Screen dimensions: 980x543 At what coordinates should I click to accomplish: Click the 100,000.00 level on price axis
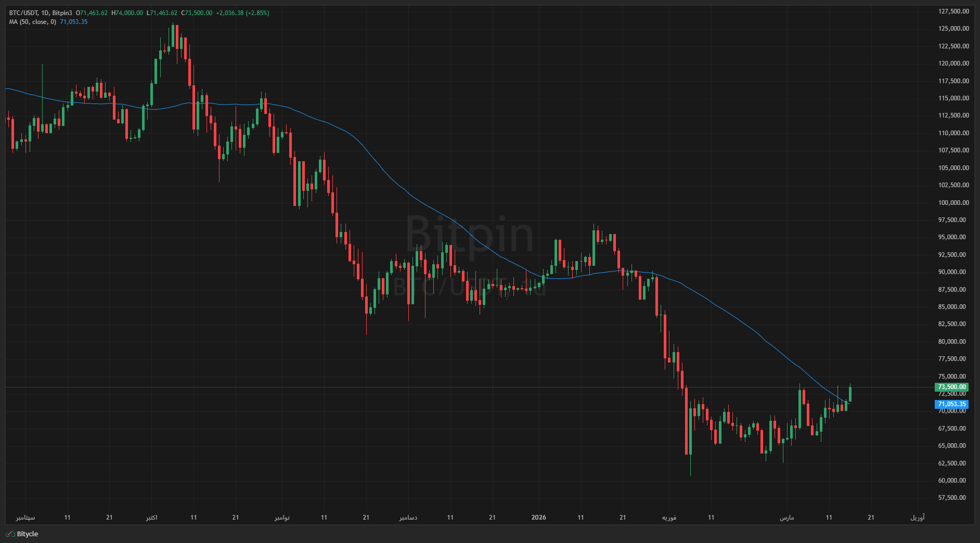[953, 202]
